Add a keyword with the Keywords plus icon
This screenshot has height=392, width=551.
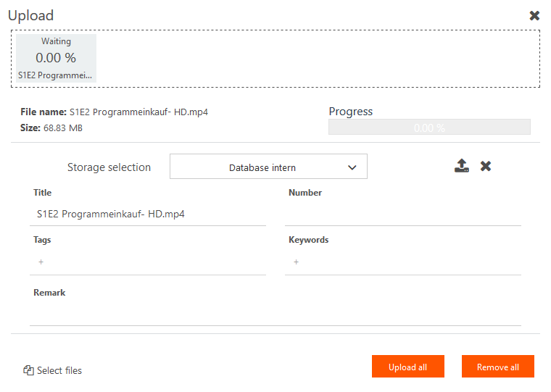click(297, 262)
